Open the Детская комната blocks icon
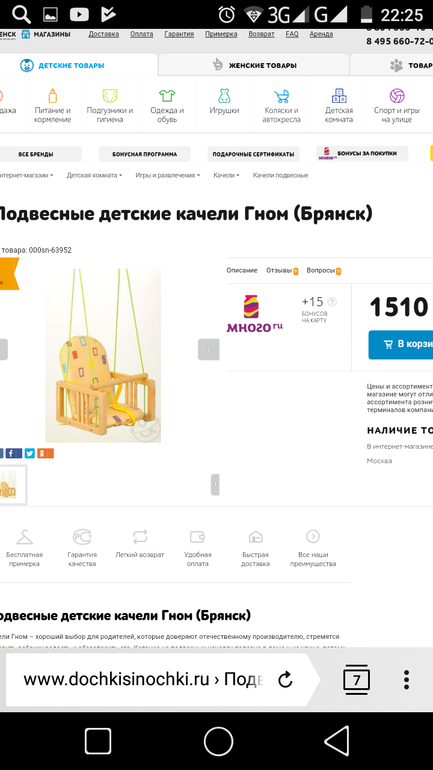Screen dimensions: 433x770 click(339, 95)
